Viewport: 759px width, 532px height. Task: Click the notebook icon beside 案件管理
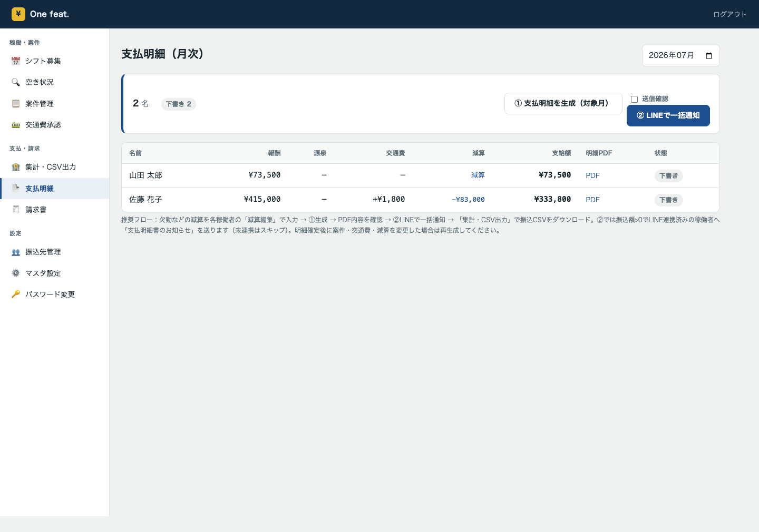[16, 104]
